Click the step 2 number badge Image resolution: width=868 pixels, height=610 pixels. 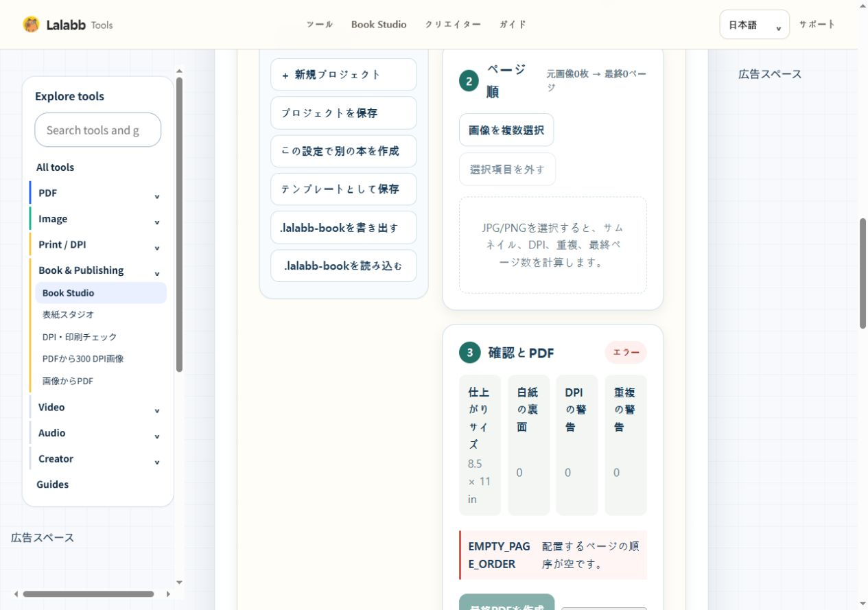click(x=469, y=82)
